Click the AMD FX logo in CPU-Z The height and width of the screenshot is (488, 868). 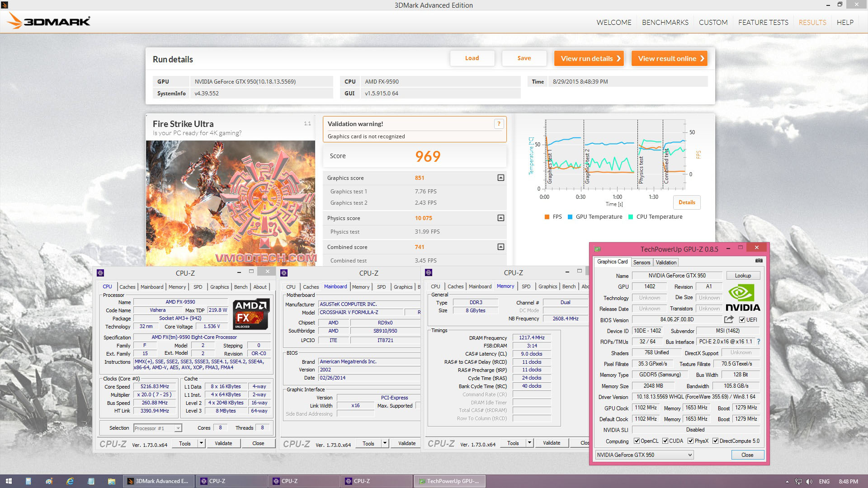pyautogui.click(x=251, y=314)
